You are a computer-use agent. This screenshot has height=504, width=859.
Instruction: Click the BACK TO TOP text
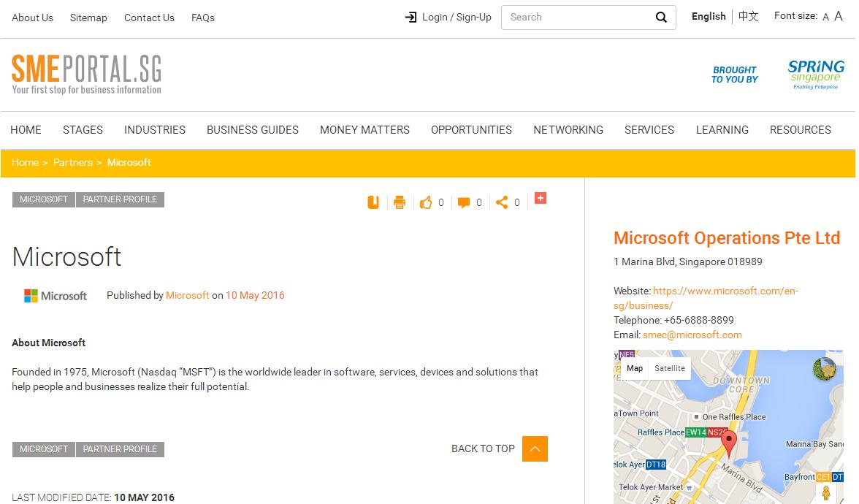pos(484,448)
